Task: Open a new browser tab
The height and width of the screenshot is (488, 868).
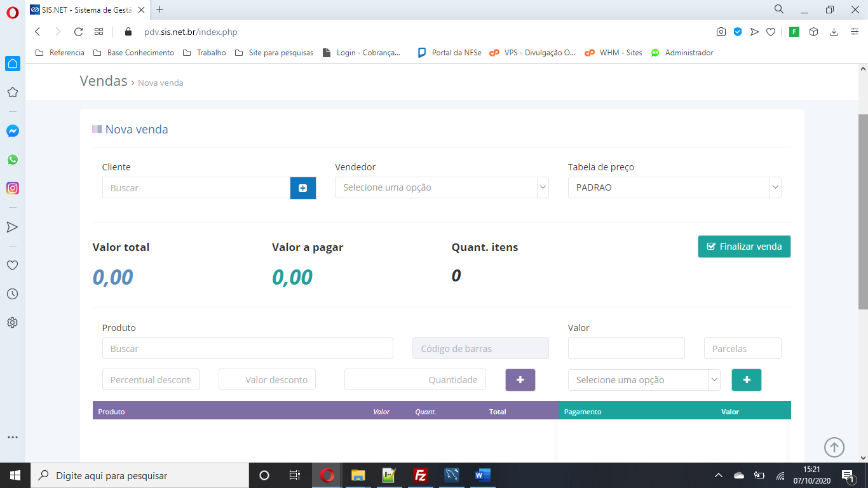Action: pos(159,9)
